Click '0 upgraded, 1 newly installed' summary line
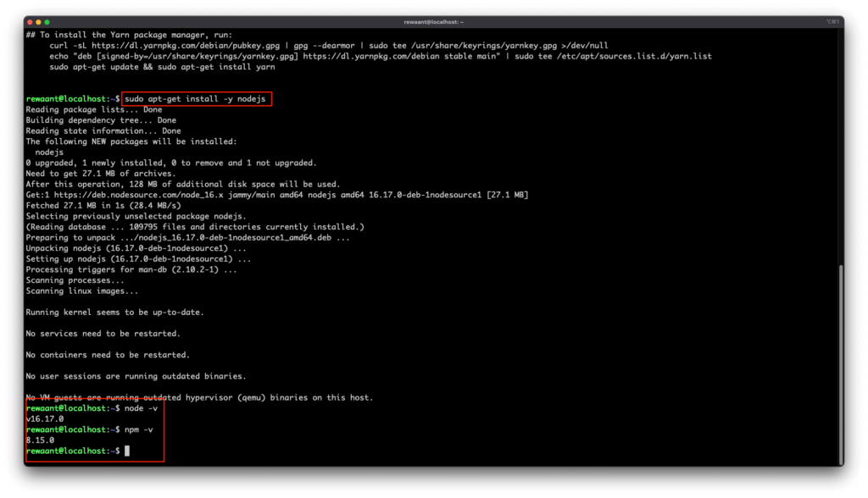868x498 pixels. pyautogui.click(x=171, y=163)
